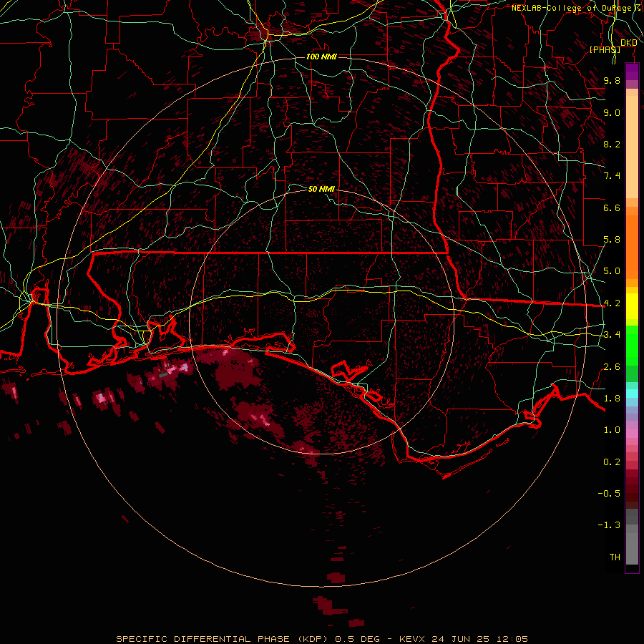The height and width of the screenshot is (644, 644).
Task: Click the DKD label above the color scale
Action: coord(629,43)
